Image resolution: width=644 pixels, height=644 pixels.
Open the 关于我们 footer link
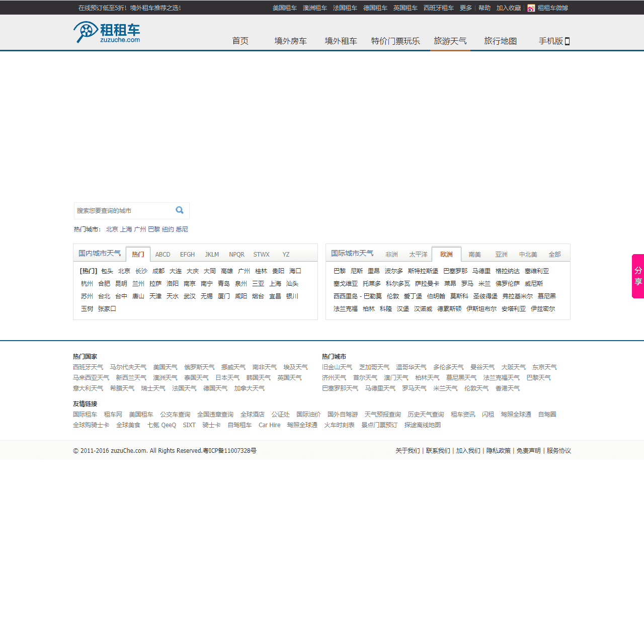[x=408, y=451]
